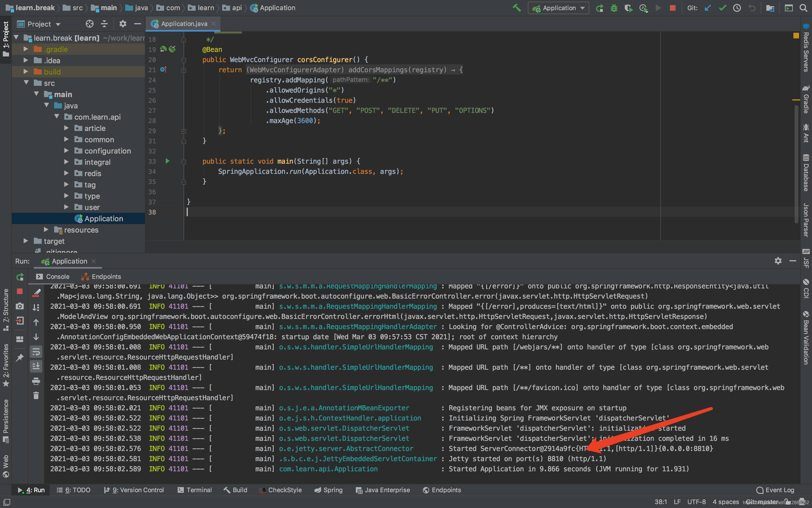This screenshot has width=812, height=508.
Task: Expand the .gradle folder
Action: coord(25,49)
